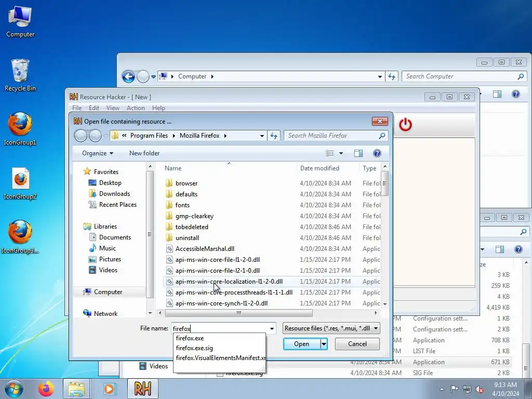
Task: Click the red power icon in Resource Hacker
Action: pyautogui.click(x=405, y=125)
